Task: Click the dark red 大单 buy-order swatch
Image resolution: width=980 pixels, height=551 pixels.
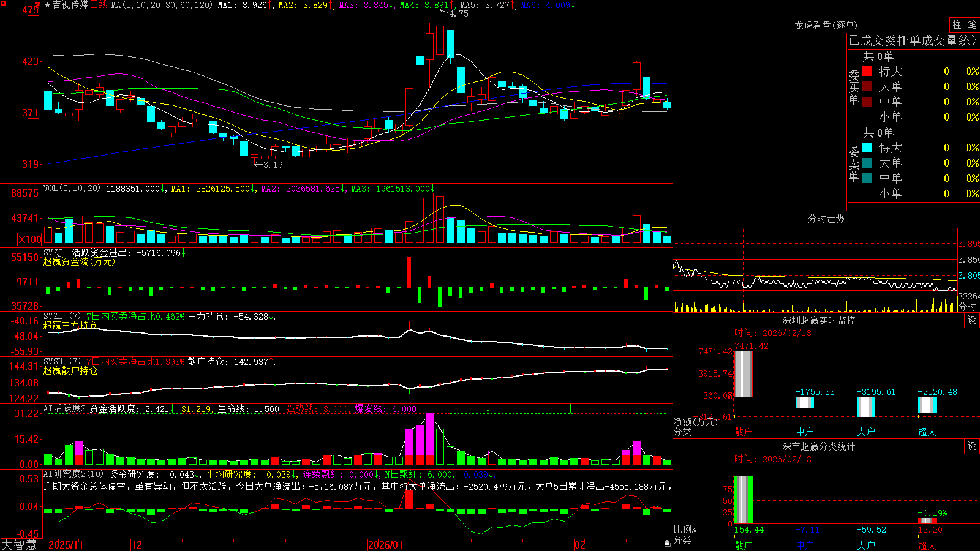Action: pyautogui.click(x=867, y=86)
